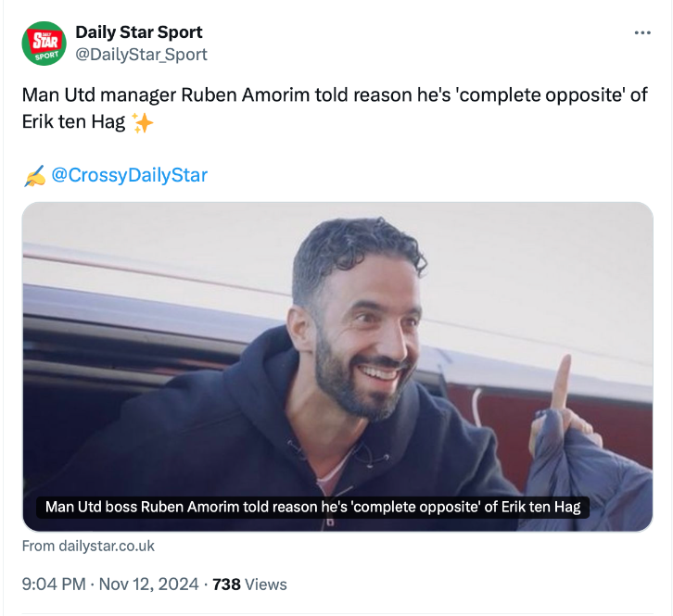The height and width of the screenshot is (616, 673).
Task: Open the three-dot more options menu
Action: 642,33
